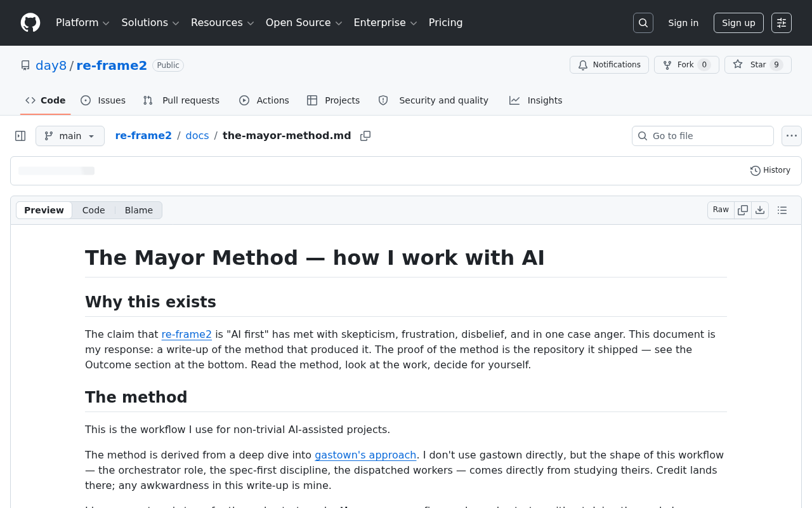Click the Public visibility badge

tap(168, 65)
